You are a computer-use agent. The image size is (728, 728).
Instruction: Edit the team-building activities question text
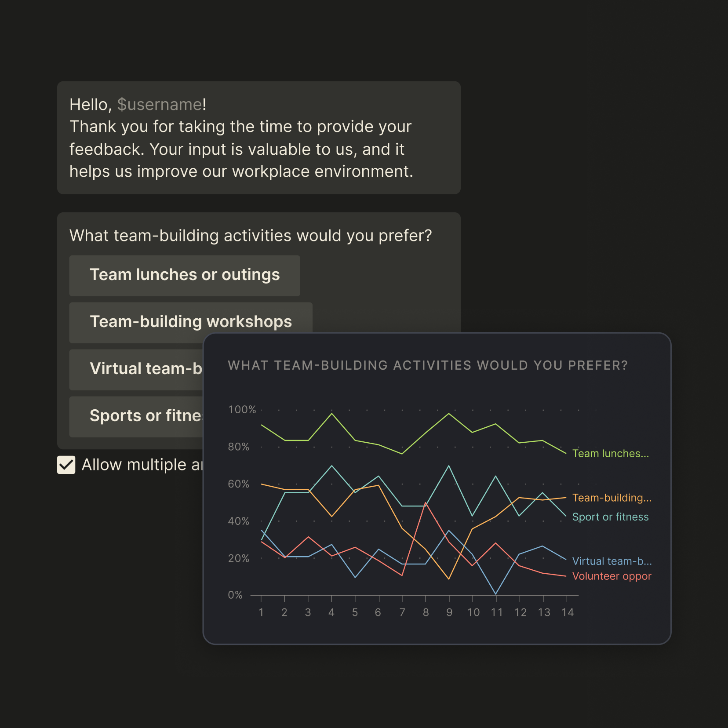(x=251, y=236)
